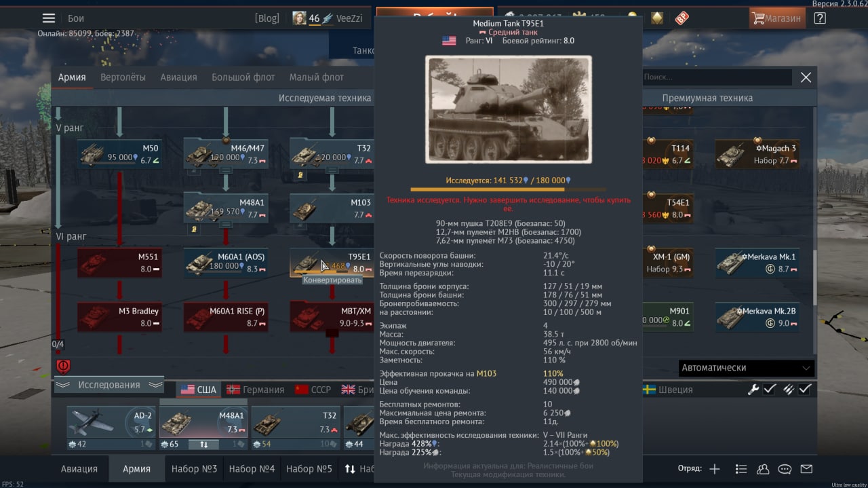Select M50 vehicle in tree
Screen dimensions: 868x488
(119, 154)
